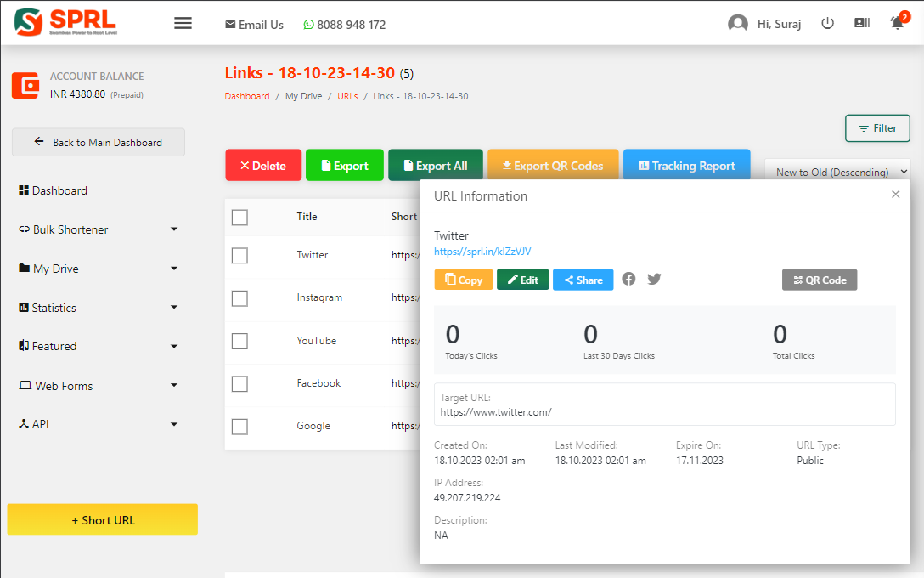This screenshot has width=924, height=578.
Task: Open the sprl.in short URL link
Action: [482, 252]
